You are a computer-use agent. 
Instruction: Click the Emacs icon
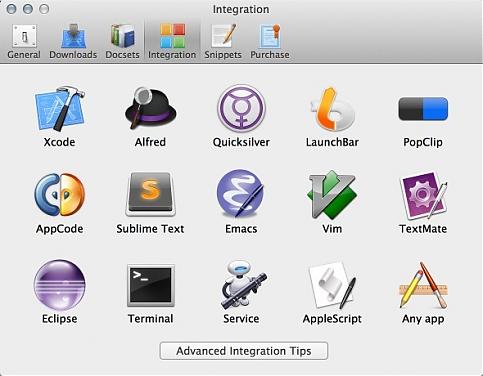pyautogui.click(x=241, y=194)
